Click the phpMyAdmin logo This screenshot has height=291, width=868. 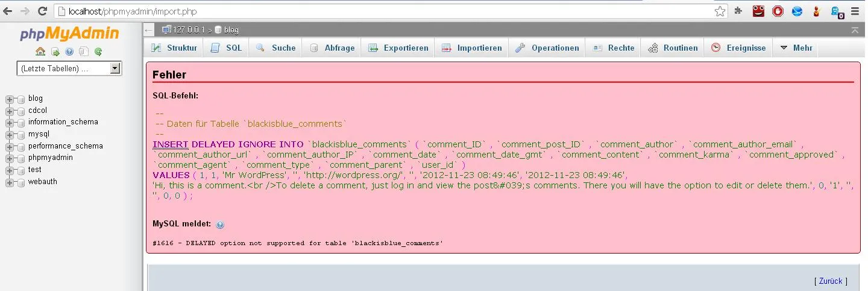[69, 33]
